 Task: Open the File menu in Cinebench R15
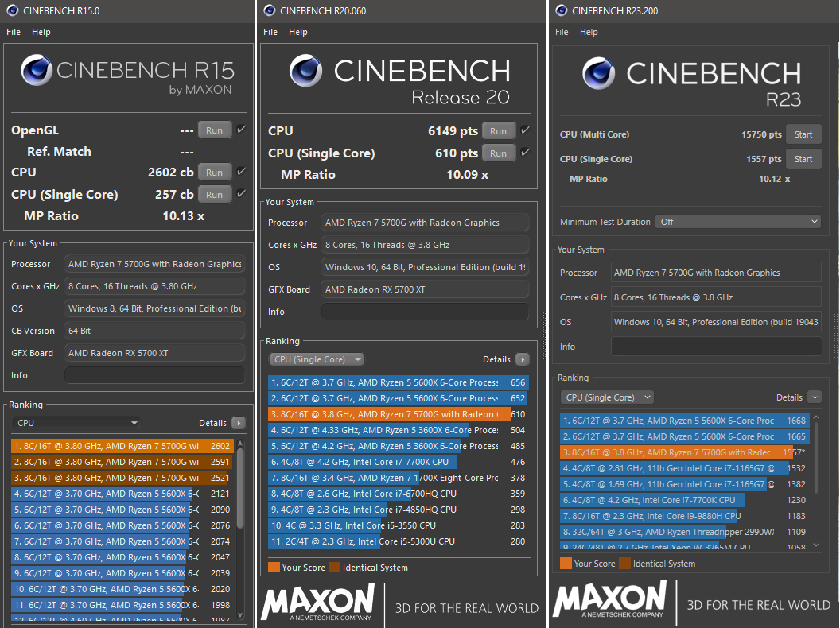click(14, 32)
